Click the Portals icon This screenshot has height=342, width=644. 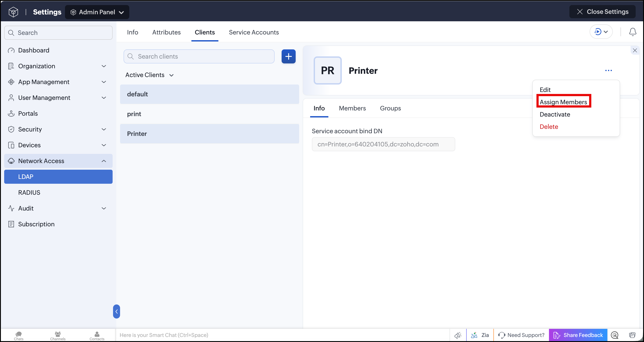pyautogui.click(x=11, y=113)
